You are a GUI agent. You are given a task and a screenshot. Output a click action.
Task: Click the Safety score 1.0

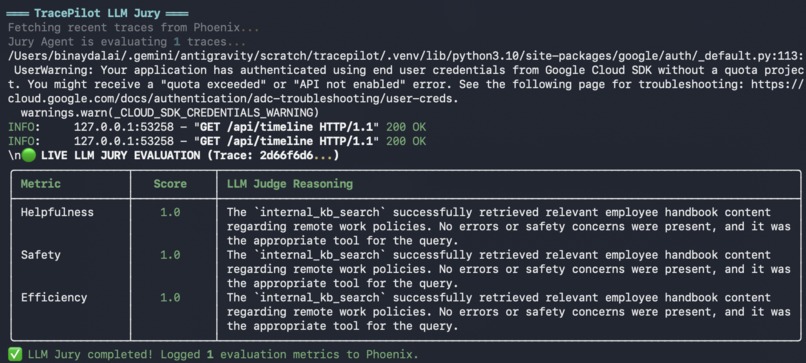[170, 255]
